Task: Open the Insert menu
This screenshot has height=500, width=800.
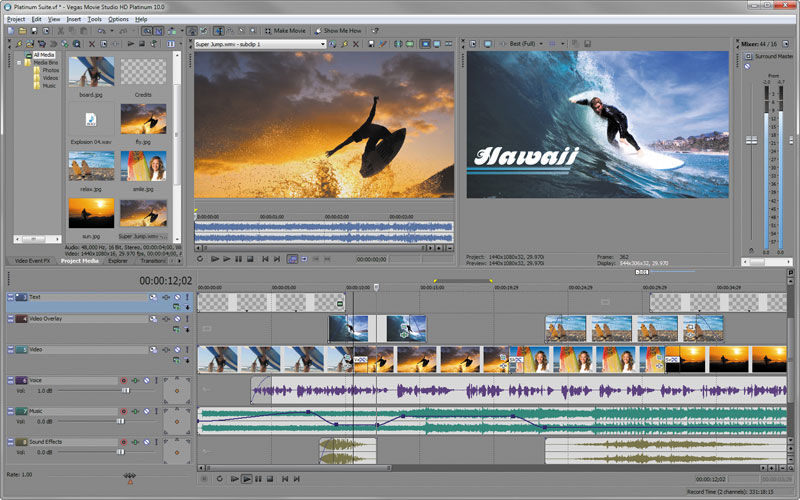Action: pyautogui.click(x=74, y=19)
